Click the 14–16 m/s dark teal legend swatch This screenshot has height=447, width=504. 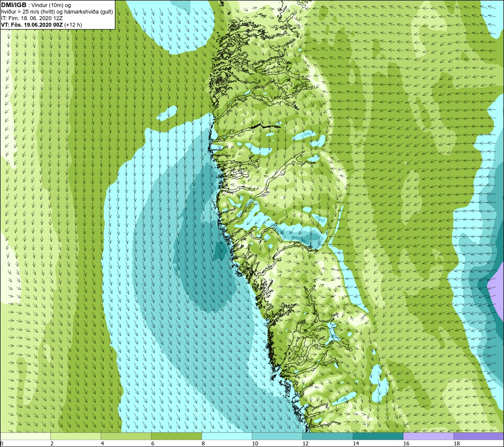(x=378, y=436)
